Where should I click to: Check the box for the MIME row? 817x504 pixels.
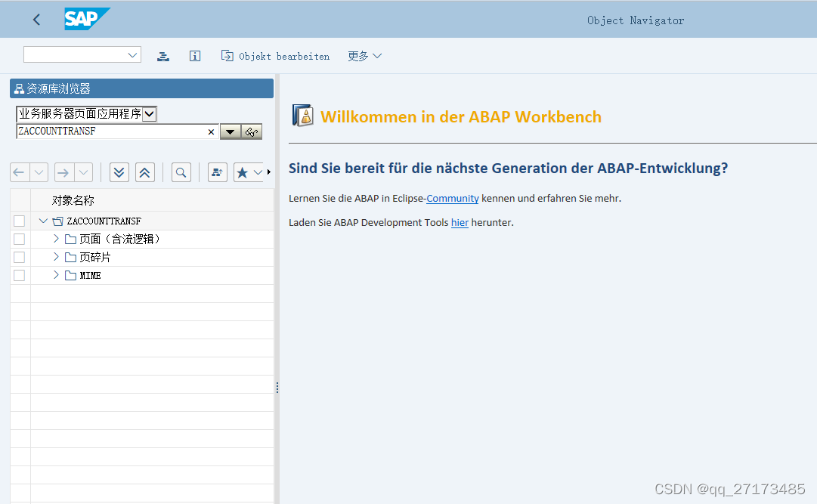[x=20, y=275]
